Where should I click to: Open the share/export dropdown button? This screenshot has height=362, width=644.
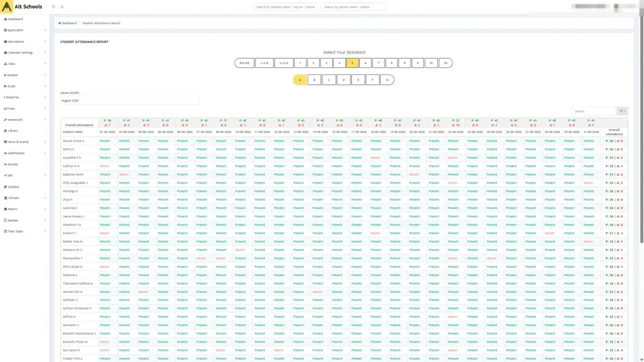(x=622, y=111)
